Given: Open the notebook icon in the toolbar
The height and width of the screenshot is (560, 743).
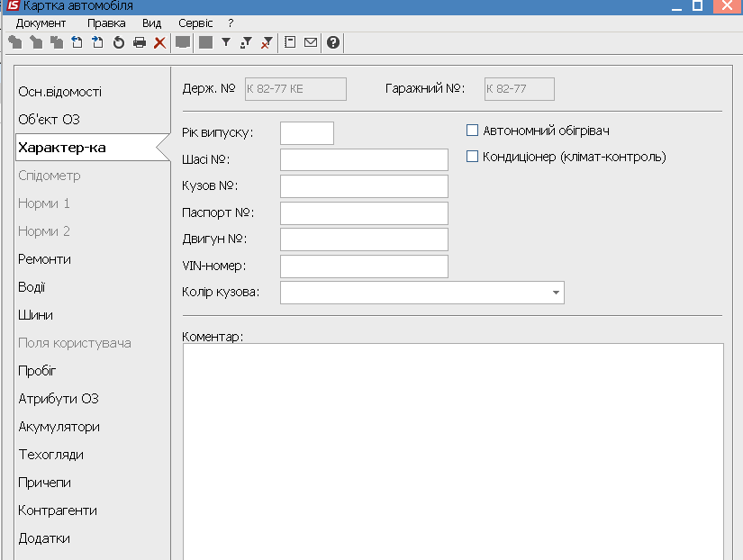Looking at the screenshot, I should [x=290, y=42].
